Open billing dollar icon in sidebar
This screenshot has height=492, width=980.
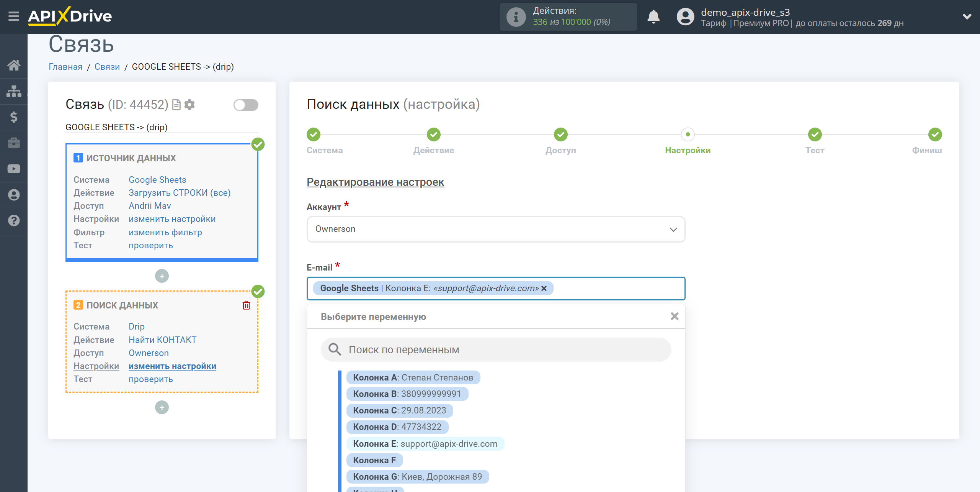pos(14,117)
